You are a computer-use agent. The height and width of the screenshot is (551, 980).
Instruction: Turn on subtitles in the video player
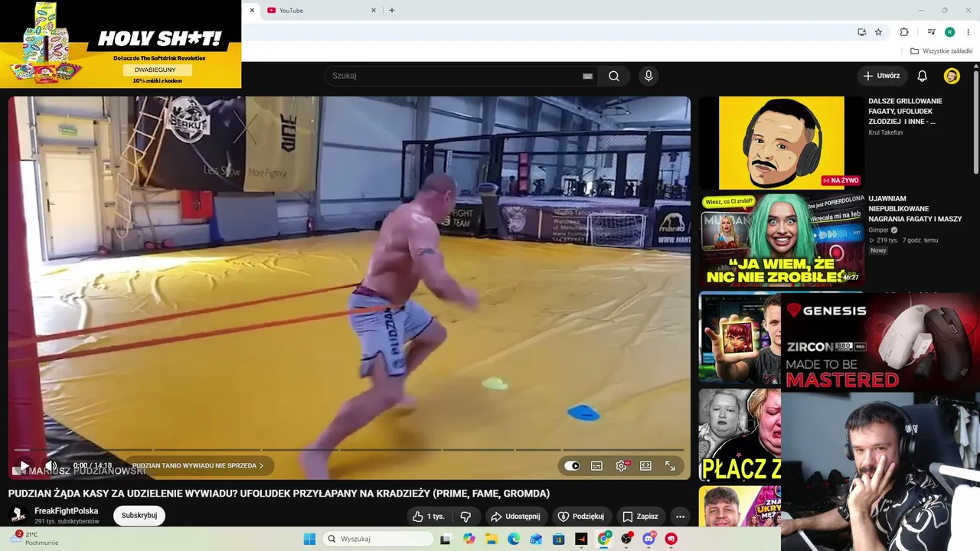(596, 465)
